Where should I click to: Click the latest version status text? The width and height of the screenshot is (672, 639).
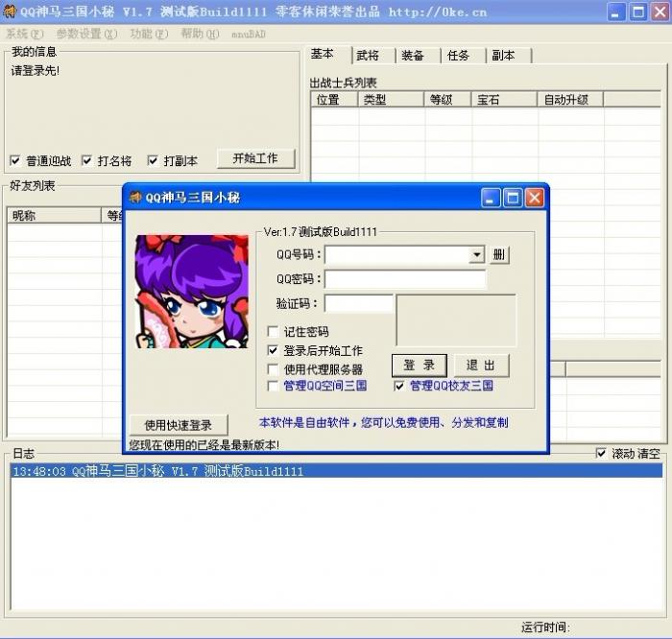point(204,445)
